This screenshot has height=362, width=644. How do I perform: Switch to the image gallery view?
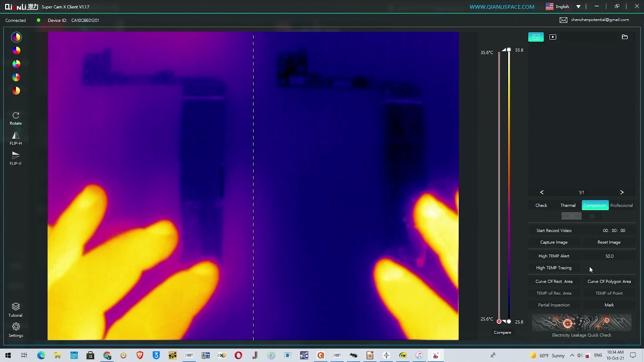pos(536,37)
